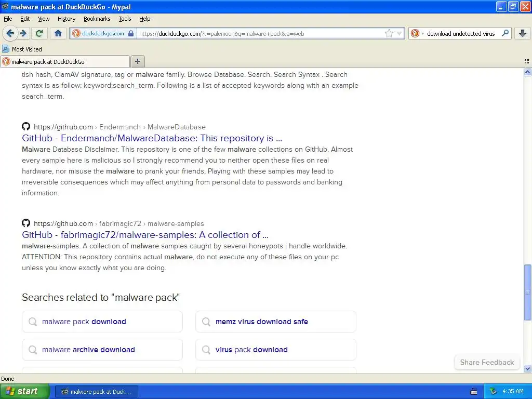The height and width of the screenshot is (399, 532).
Task: Go forward with the Forward arrow button
Action: click(23, 33)
